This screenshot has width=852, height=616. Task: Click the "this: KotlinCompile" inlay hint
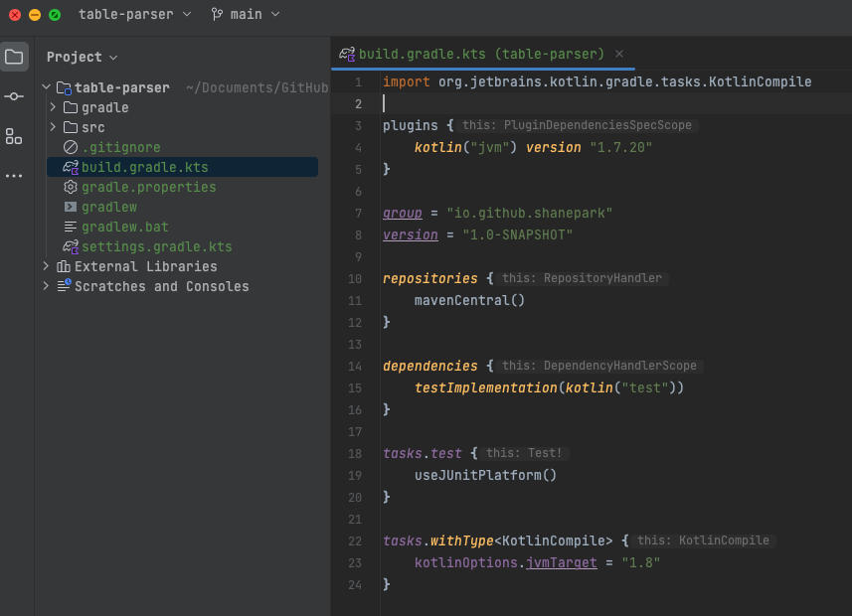click(703, 540)
